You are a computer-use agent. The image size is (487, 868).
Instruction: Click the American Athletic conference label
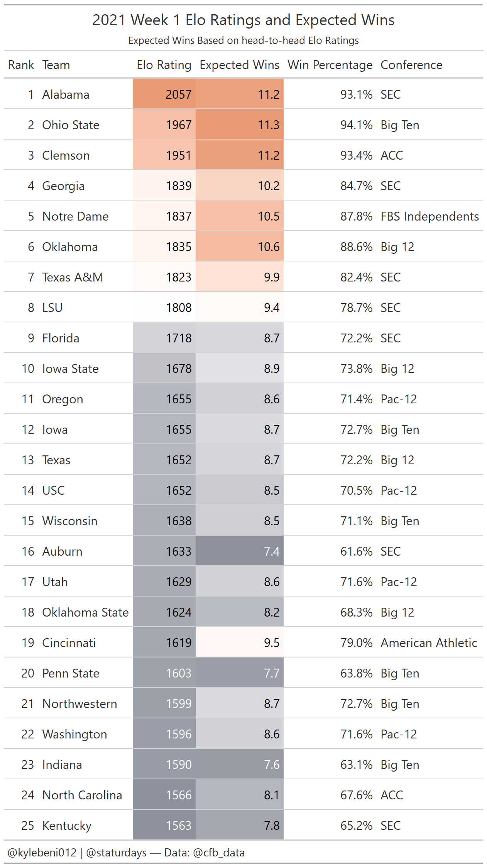click(429, 643)
